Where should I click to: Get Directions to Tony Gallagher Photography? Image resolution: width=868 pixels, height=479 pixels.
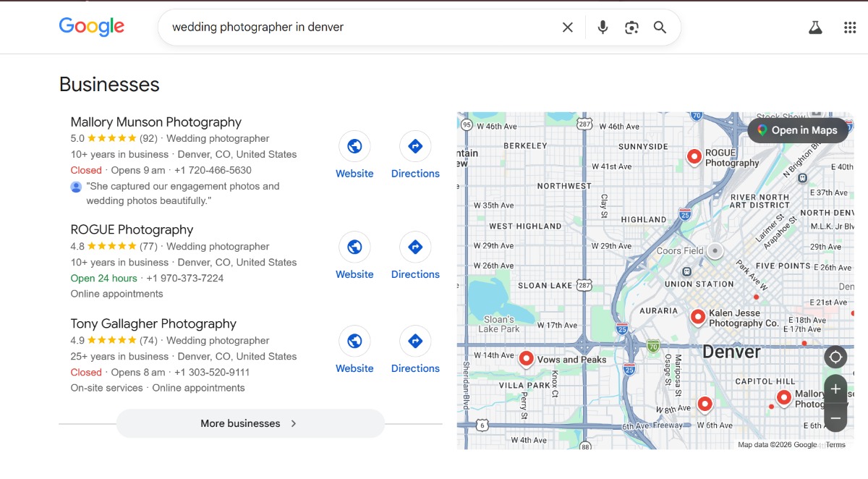click(x=415, y=341)
